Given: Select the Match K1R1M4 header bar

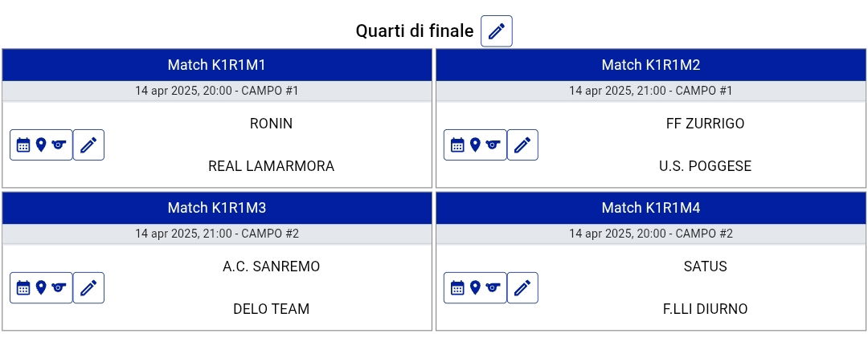Looking at the screenshot, I should 651,208.
